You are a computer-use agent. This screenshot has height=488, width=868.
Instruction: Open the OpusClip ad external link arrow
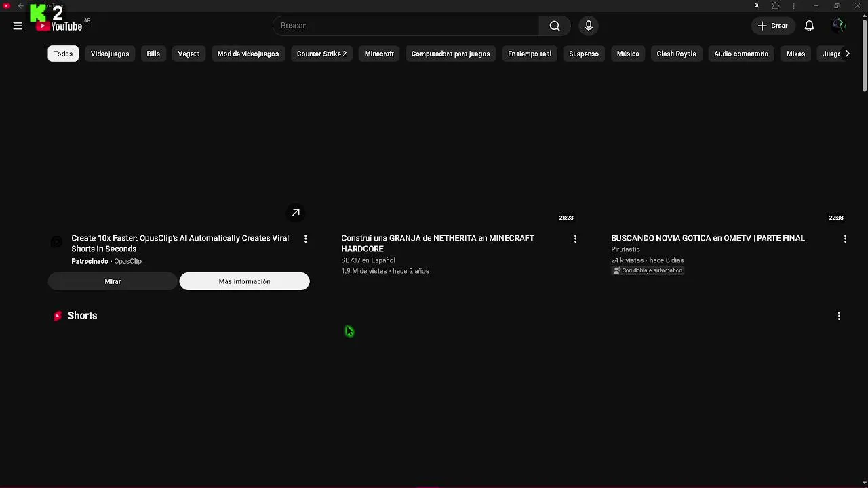tap(296, 213)
